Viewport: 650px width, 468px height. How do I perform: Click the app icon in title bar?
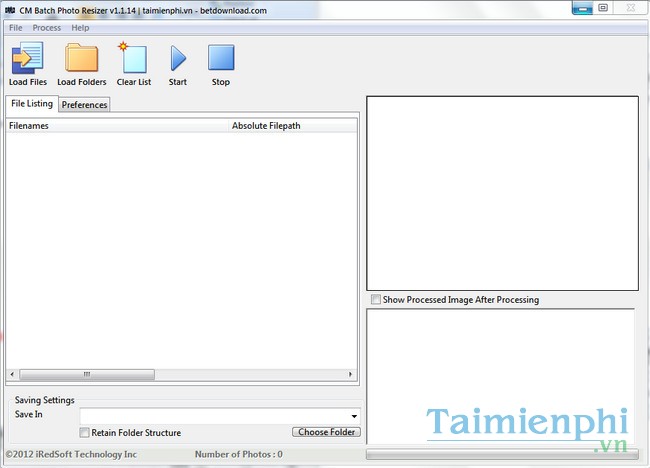[x=11, y=9]
